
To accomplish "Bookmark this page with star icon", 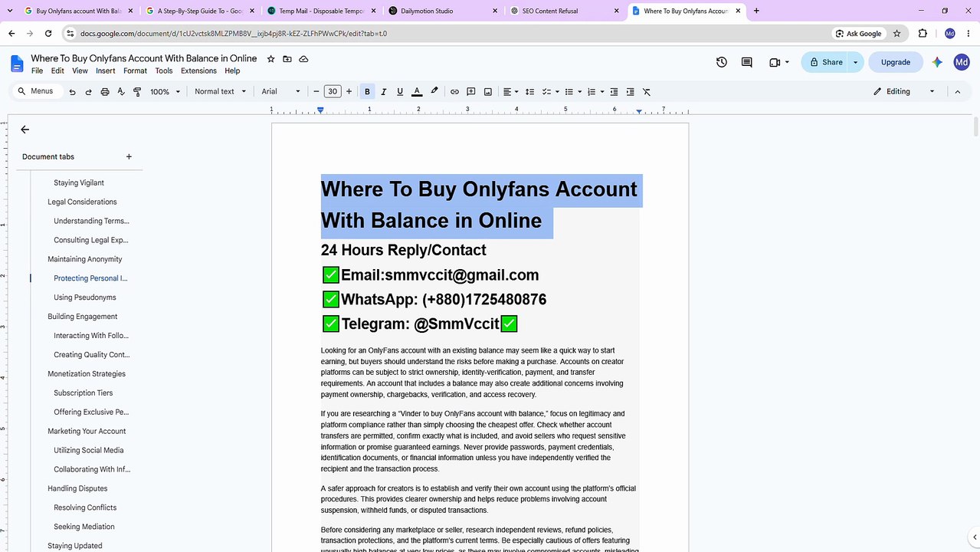I will [897, 34].
